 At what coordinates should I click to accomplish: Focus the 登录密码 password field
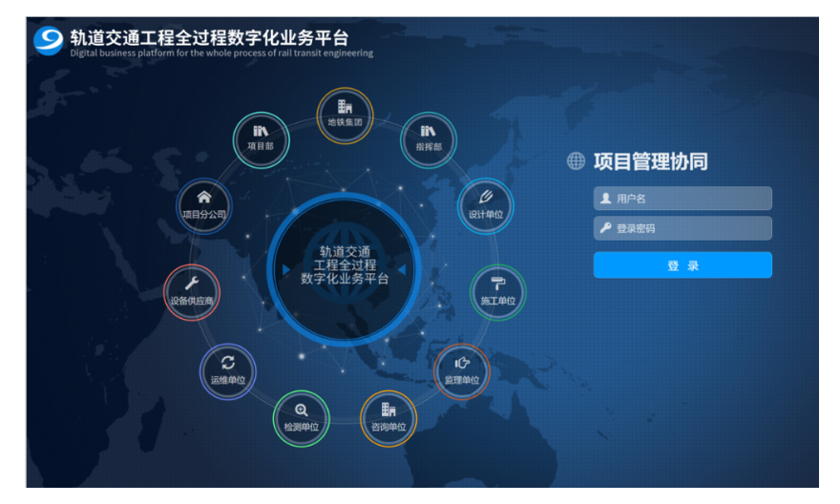[x=682, y=228]
